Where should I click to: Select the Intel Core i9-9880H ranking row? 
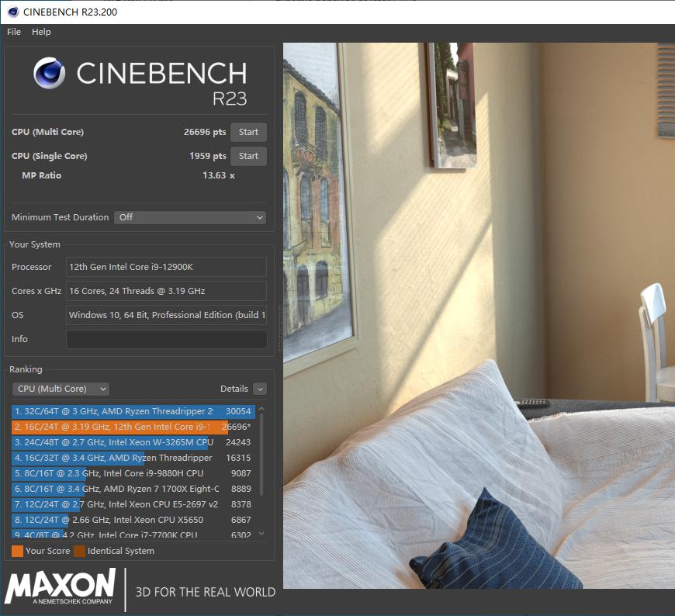pyautogui.click(x=133, y=473)
